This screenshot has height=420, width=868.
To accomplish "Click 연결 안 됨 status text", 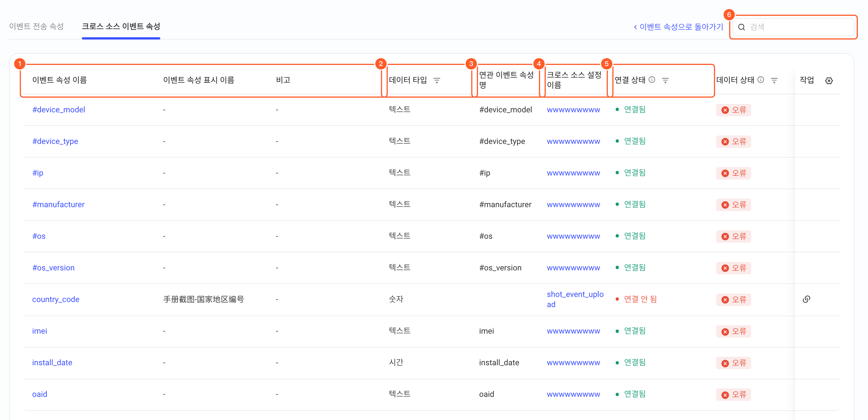I will pos(640,299).
